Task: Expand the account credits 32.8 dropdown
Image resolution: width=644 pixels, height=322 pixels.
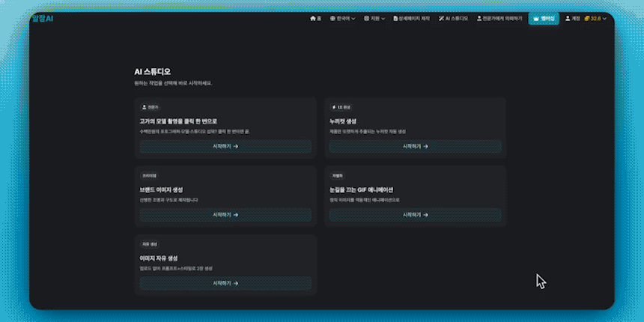Action: point(604,19)
